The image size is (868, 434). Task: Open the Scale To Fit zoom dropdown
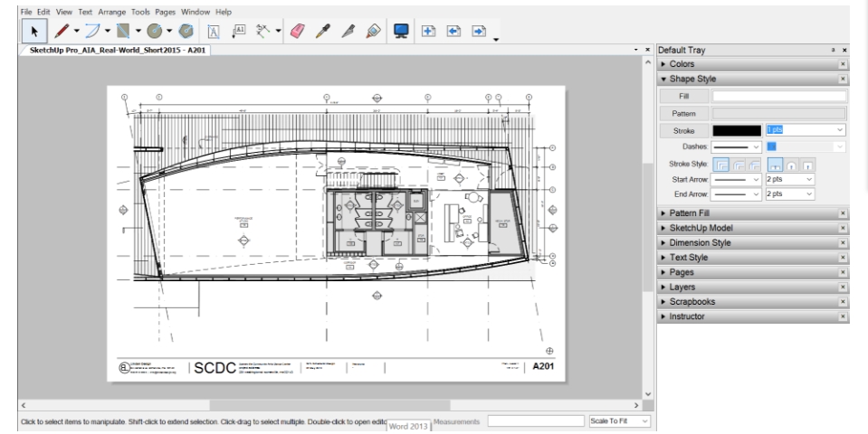pos(620,421)
